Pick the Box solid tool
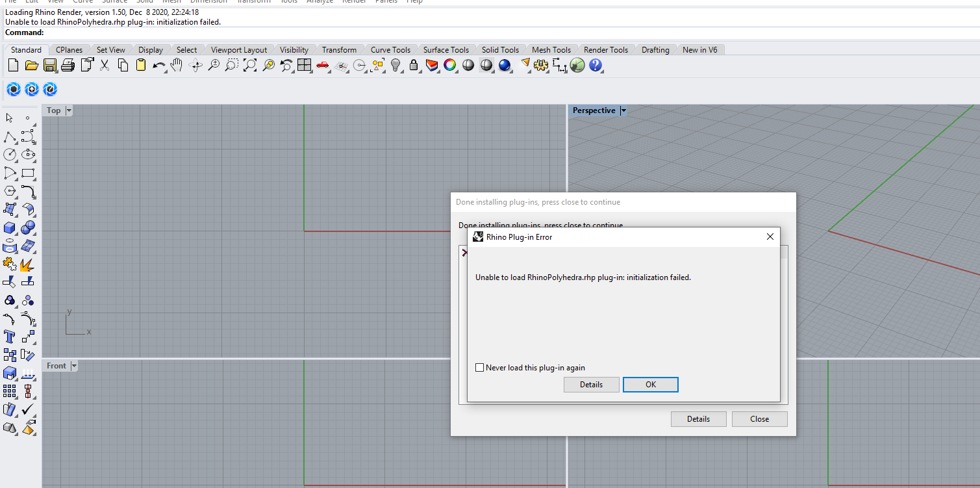Viewport: 980px width, 488px height. pyautogui.click(x=10, y=228)
